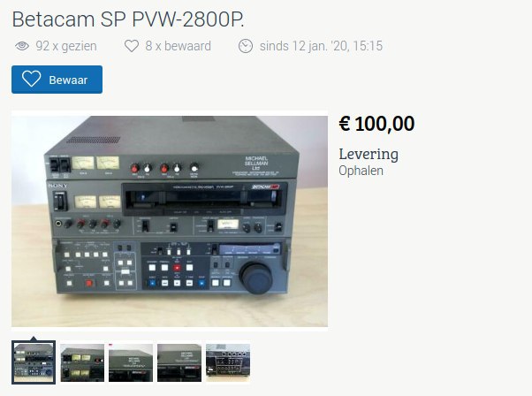Click the heart icon beside 8 x bewaard

pos(132,46)
